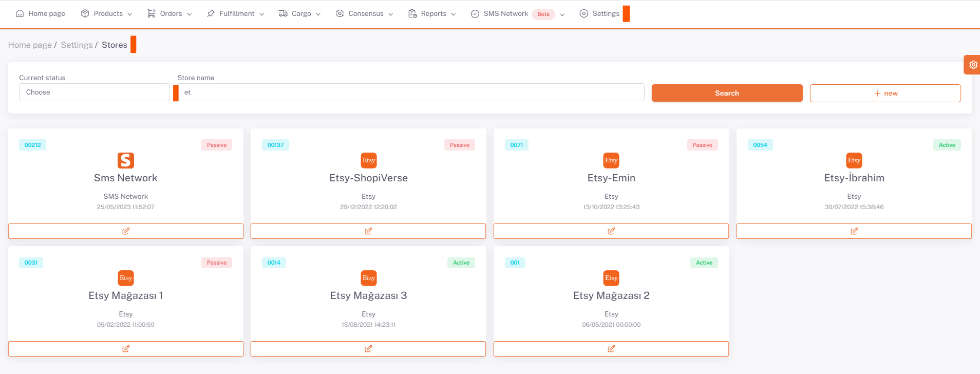This screenshot has width=980, height=374.
Task: Edit the Etsy Mağazası 2 store
Action: [x=611, y=349]
